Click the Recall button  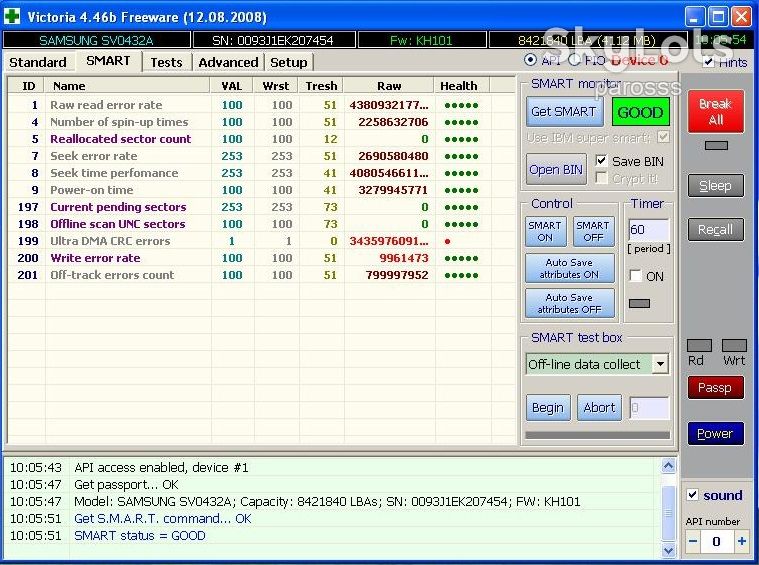[x=715, y=229]
